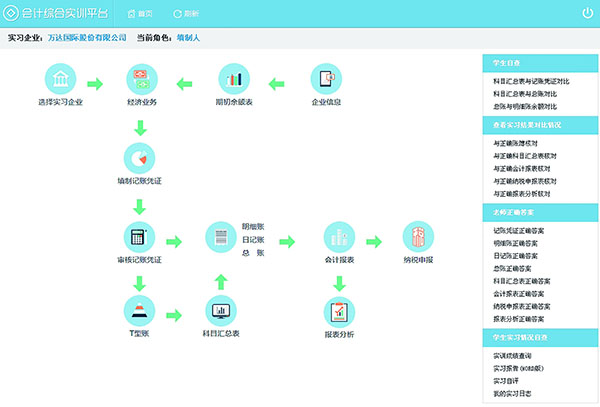The height and width of the screenshot is (407, 600).
Task: Click the ledger icon beside 明细账
Action: [220, 237]
